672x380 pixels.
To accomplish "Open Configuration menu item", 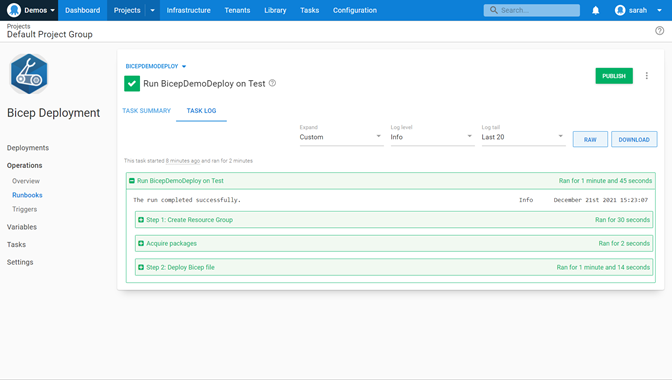I will pyautogui.click(x=355, y=10).
